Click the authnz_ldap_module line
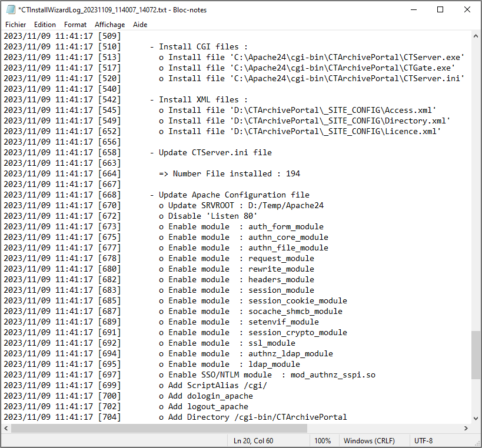Screen dimensions: 482x448 [246, 354]
